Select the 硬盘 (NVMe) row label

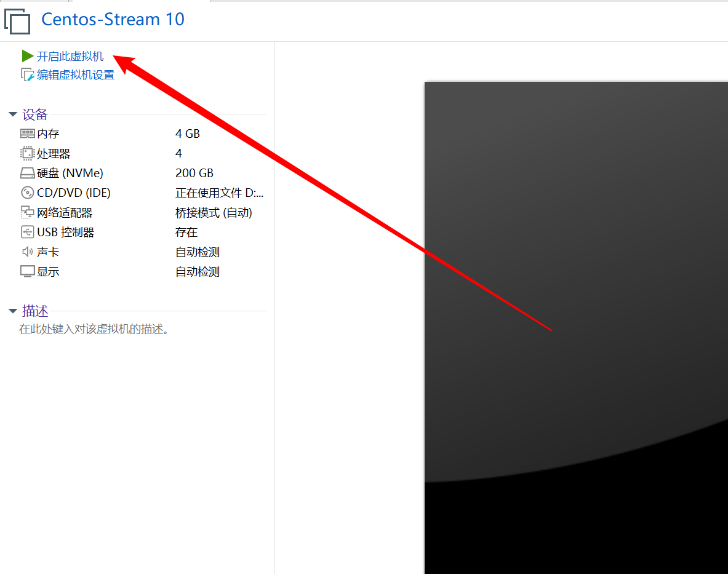coord(70,173)
